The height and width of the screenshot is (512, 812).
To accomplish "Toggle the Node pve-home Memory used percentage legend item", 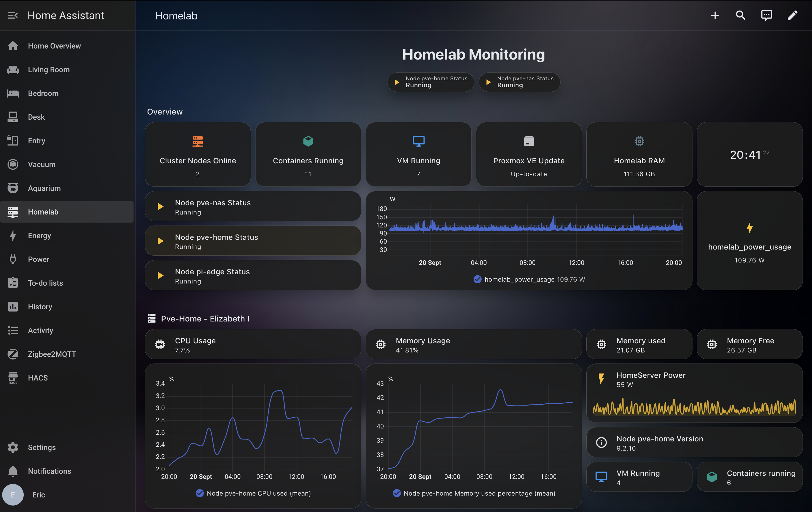I will (x=474, y=493).
